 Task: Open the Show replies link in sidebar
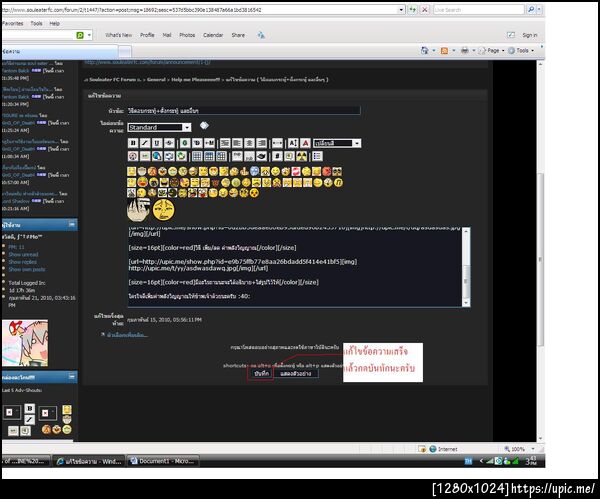[x=23, y=262]
